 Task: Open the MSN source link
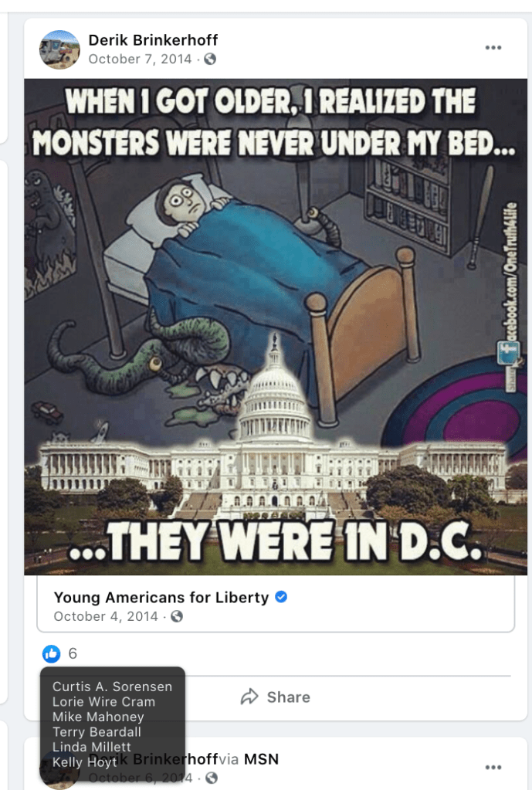pyautogui.click(x=261, y=759)
